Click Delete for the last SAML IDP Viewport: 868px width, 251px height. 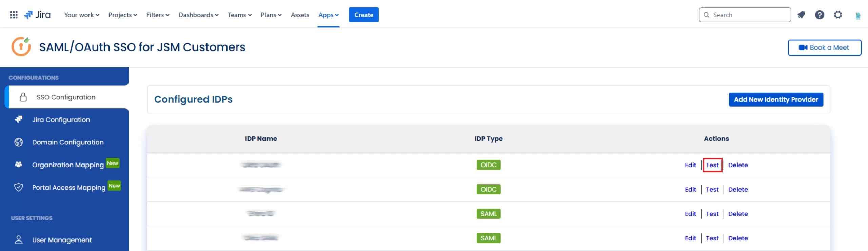tap(738, 238)
